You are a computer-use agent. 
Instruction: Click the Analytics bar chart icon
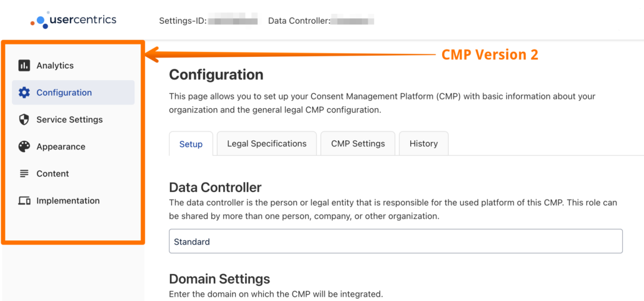[x=24, y=65]
